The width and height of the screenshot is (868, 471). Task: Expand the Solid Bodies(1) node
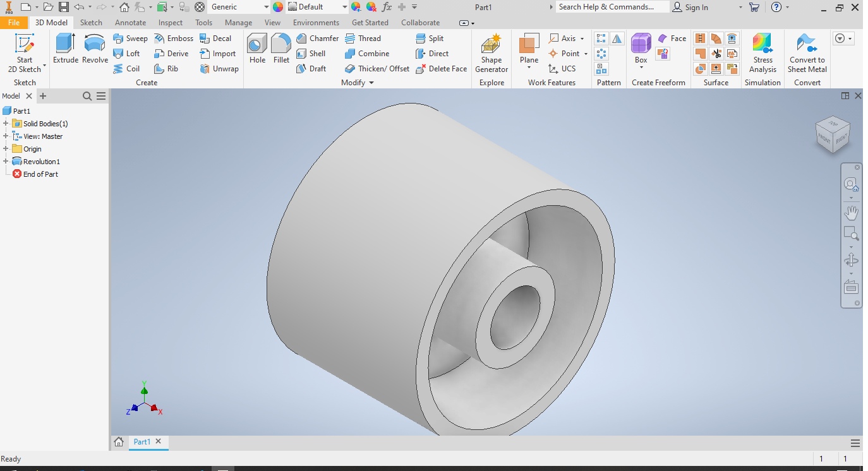(x=6, y=124)
